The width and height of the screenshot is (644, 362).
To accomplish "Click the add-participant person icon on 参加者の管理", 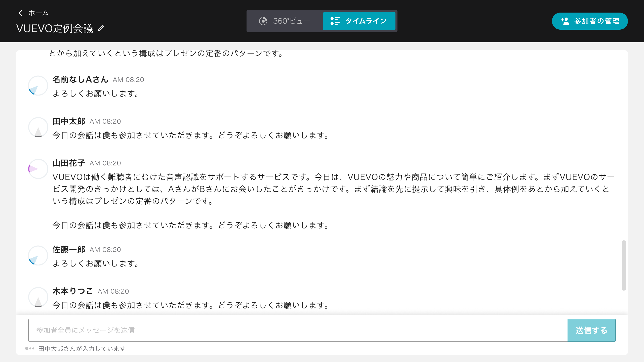I will tap(565, 21).
